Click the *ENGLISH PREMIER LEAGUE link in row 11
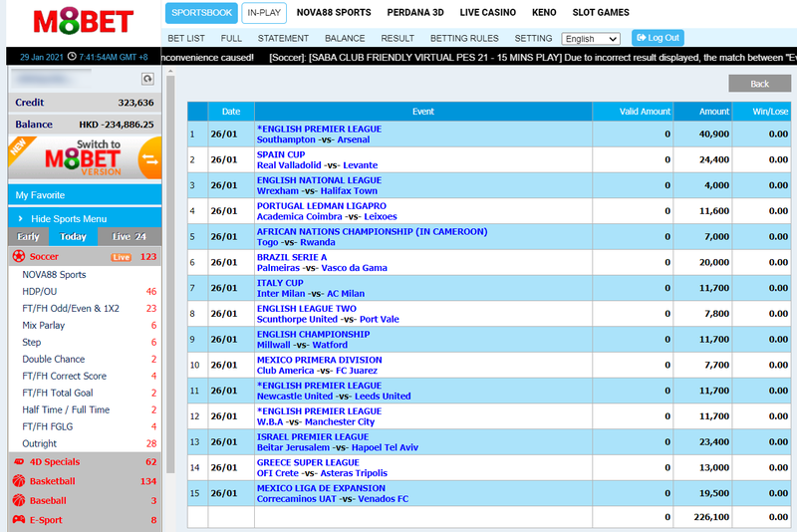This screenshot has width=797, height=532. tap(319, 386)
